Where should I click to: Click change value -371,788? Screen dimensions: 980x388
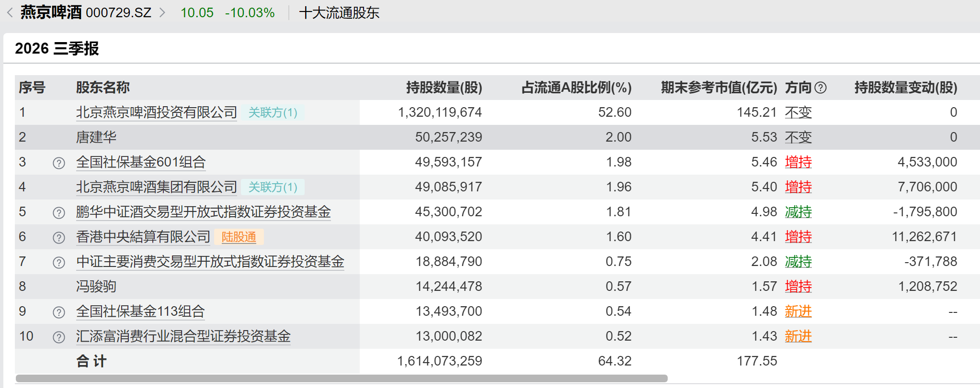[931, 262]
